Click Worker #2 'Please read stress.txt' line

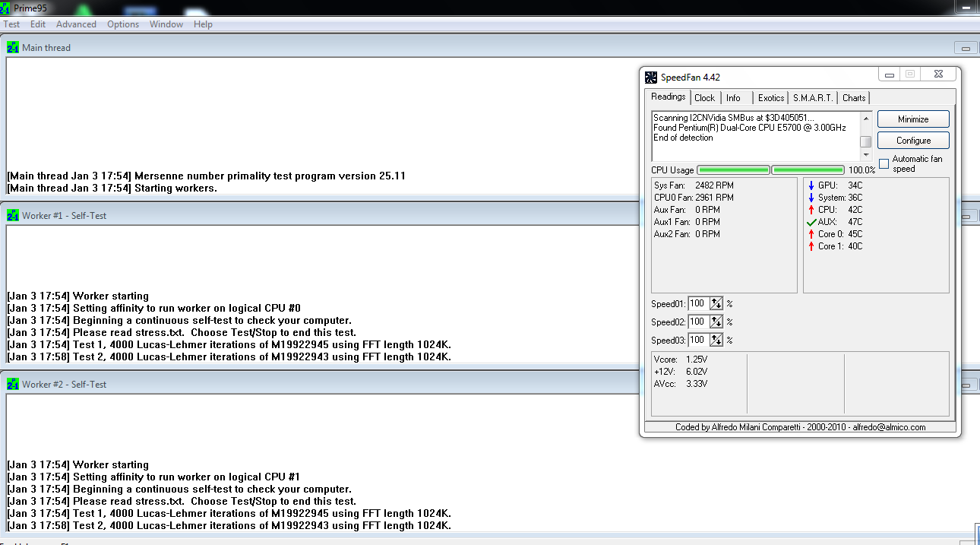[182, 501]
